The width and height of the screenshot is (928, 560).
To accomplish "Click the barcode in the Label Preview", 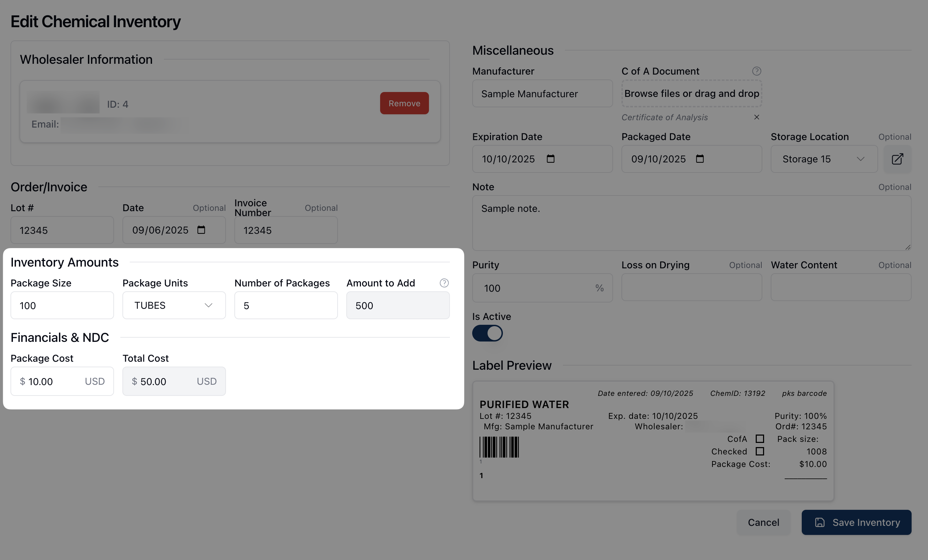I will [x=499, y=447].
